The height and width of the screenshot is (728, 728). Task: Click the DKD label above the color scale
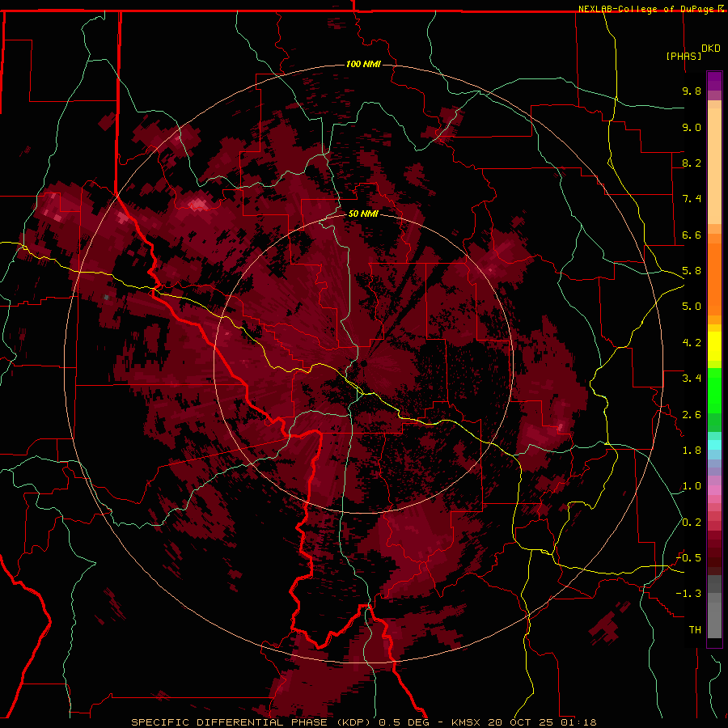[711, 49]
